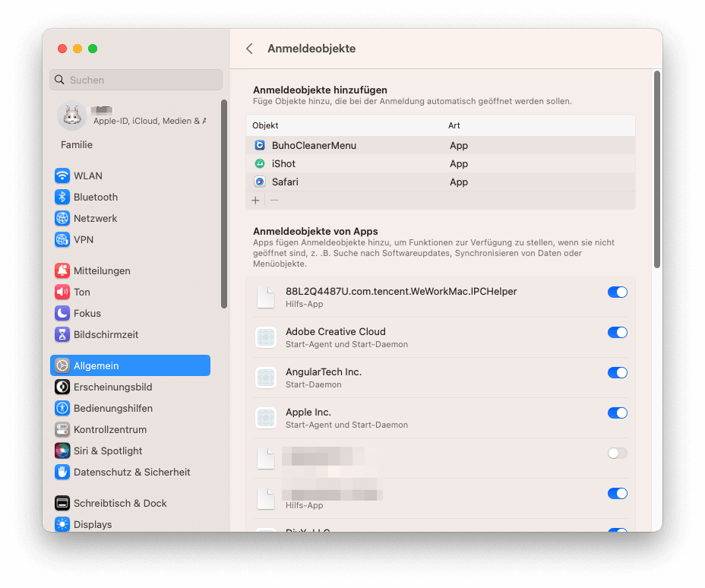Image resolution: width=705 pixels, height=588 pixels.
Task: Click the Datenschutz & Sicherheit hand icon
Action: click(x=62, y=472)
